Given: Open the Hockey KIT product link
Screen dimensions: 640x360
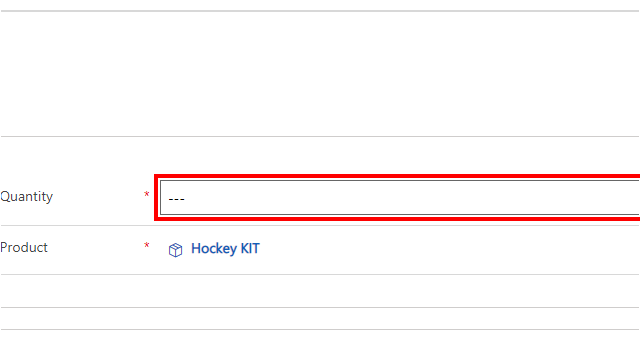Looking at the screenshot, I should pyautogui.click(x=225, y=249).
